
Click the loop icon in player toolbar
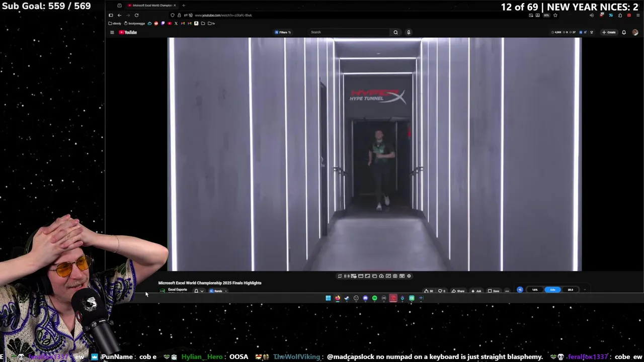pyautogui.click(x=340, y=276)
